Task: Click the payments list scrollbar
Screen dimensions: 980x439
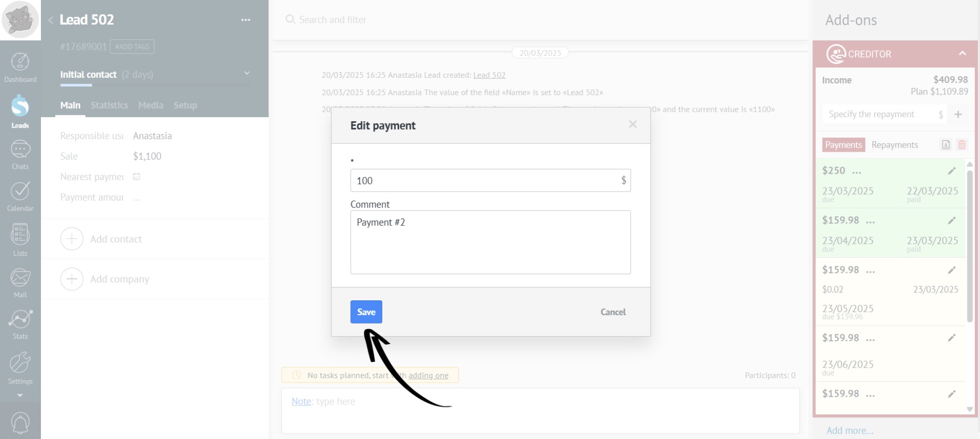Action: (969, 247)
